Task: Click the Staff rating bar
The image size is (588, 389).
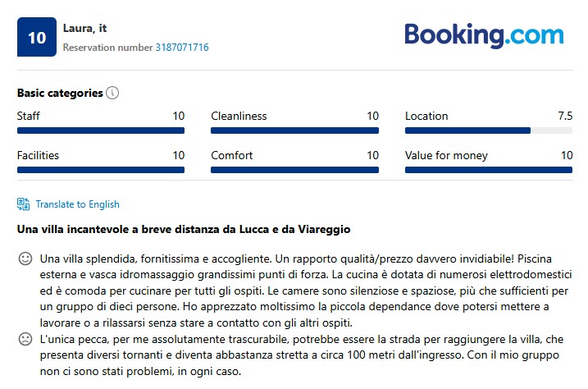Action: click(x=101, y=130)
